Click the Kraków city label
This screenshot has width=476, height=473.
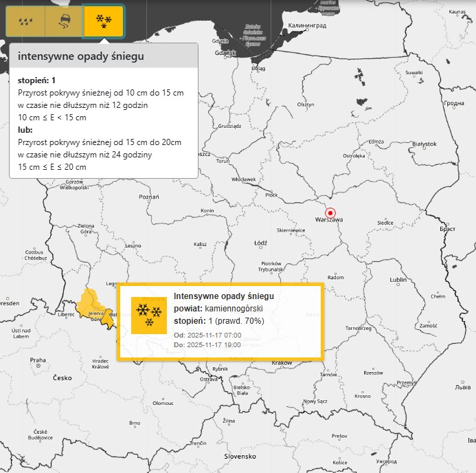pos(282,362)
